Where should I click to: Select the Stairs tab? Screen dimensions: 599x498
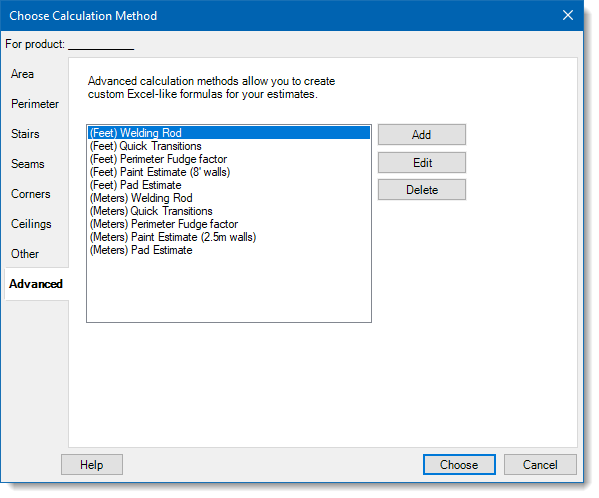25,134
